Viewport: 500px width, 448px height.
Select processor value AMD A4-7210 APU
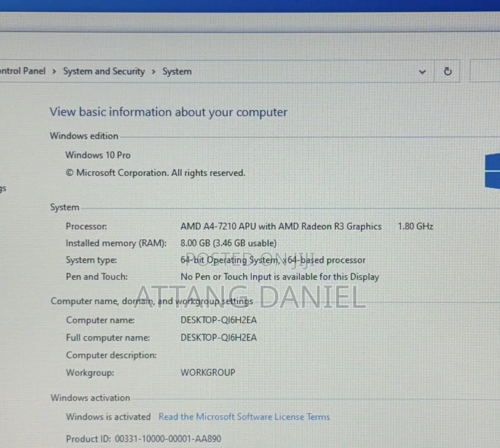(x=281, y=226)
